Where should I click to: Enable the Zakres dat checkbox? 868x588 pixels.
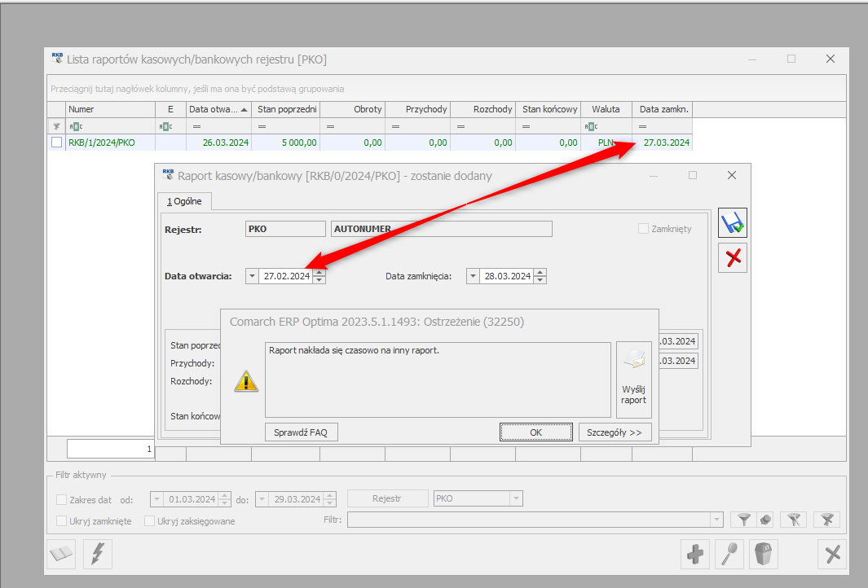(x=61, y=499)
